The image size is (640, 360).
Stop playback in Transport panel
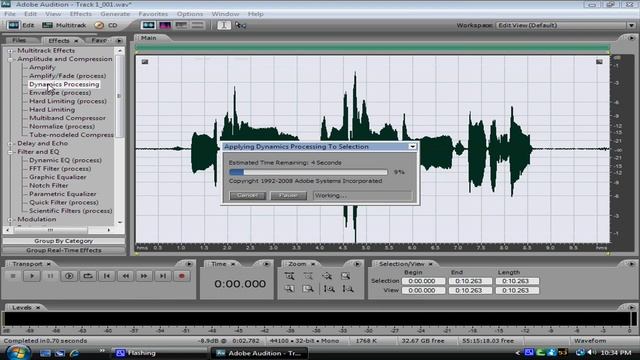click(x=13, y=276)
